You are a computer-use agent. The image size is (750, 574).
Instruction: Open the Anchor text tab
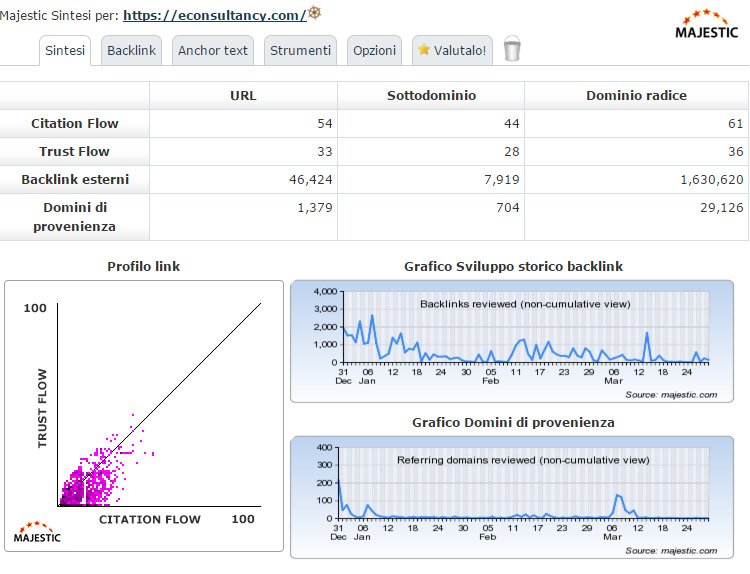click(213, 51)
